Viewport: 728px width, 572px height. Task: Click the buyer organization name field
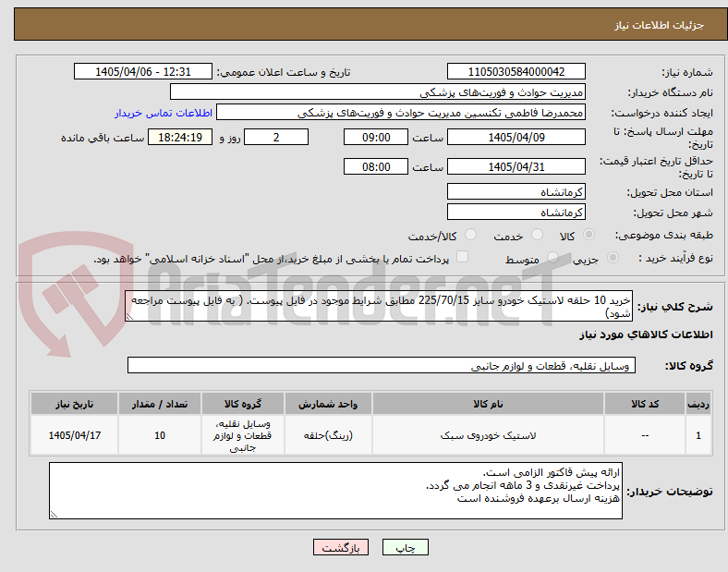point(378,91)
